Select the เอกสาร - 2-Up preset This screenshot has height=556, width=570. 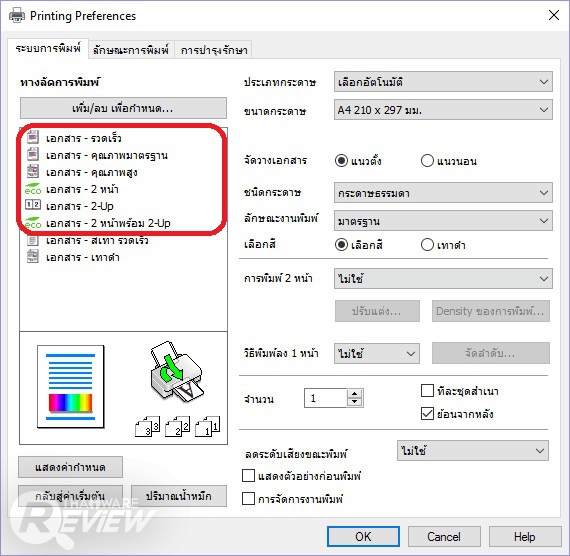[x=80, y=206]
